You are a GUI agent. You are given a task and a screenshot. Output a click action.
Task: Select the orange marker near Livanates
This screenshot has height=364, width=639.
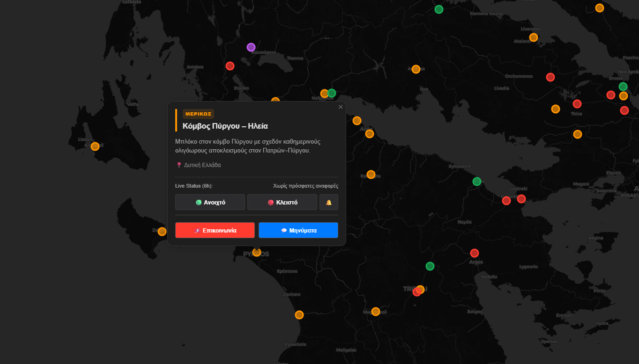point(534,37)
